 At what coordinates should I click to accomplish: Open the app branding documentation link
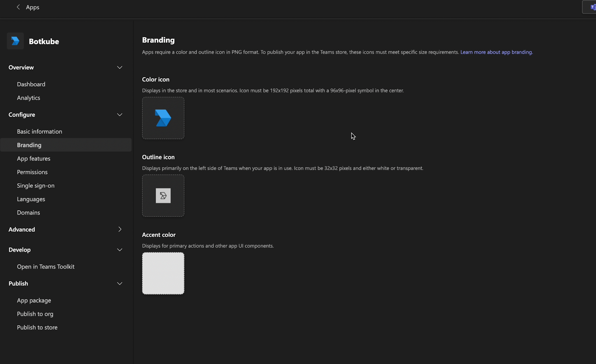pyautogui.click(x=496, y=52)
